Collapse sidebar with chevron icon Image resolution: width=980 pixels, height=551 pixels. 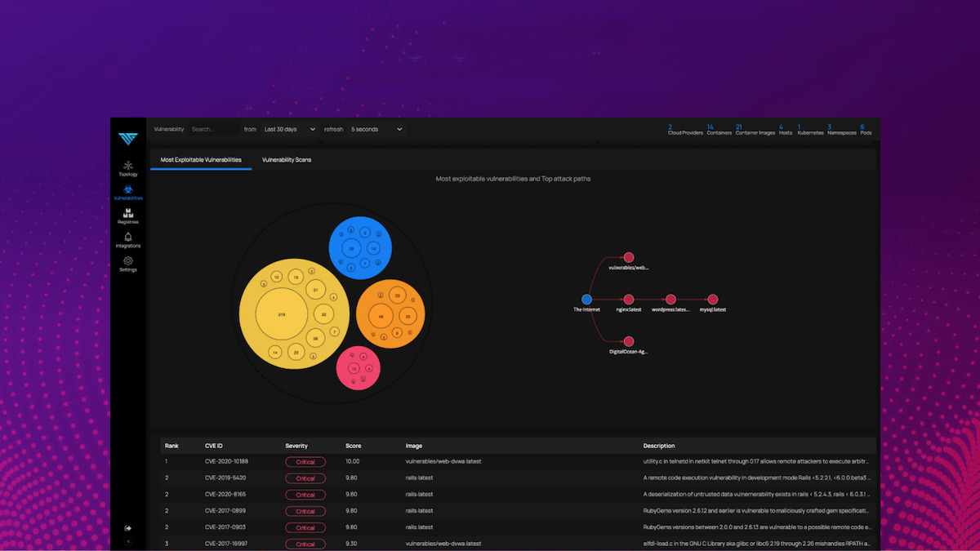click(x=128, y=542)
